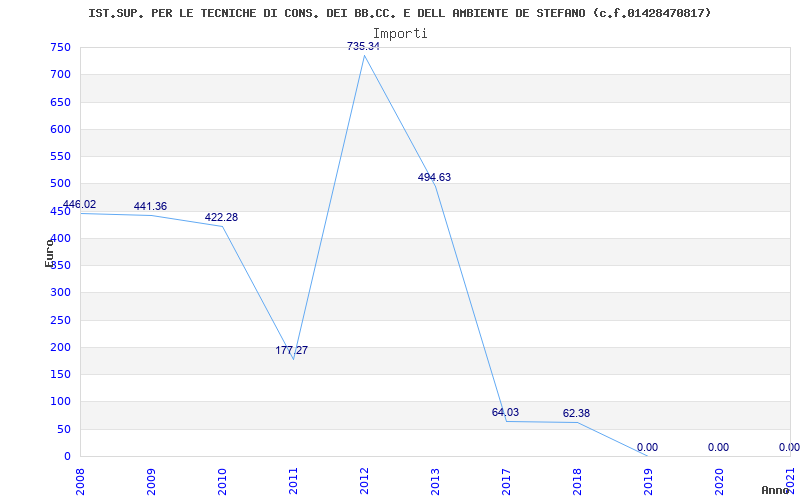Click the 2009 x-axis year label
The height and width of the screenshot is (500, 800).
click(151, 482)
